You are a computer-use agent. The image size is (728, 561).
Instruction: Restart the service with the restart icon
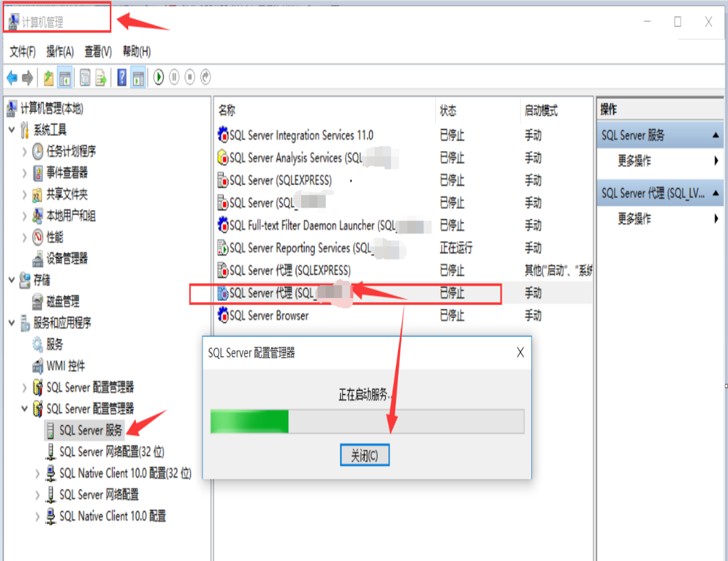(x=206, y=77)
